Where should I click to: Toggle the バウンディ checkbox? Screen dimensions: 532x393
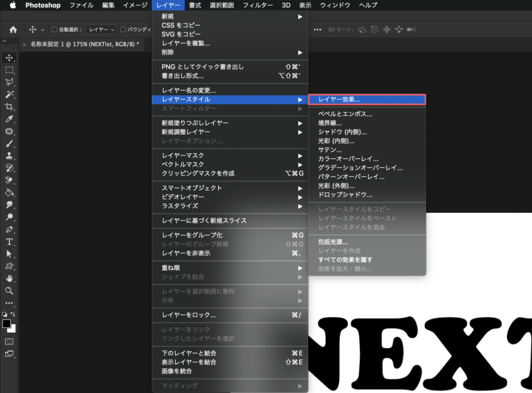click(x=123, y=30)
